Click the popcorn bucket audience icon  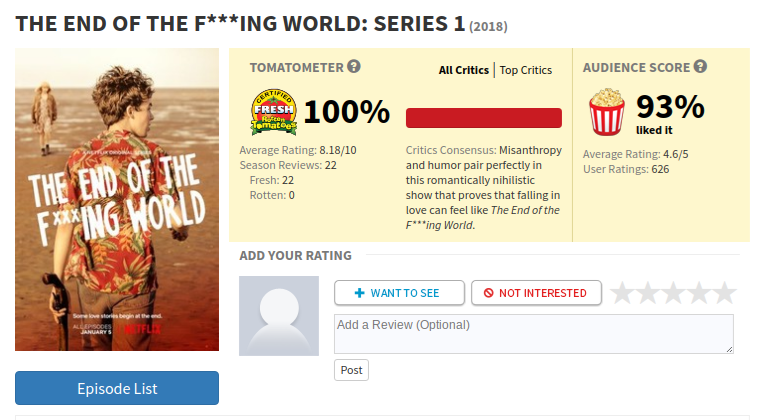(606, 112)
